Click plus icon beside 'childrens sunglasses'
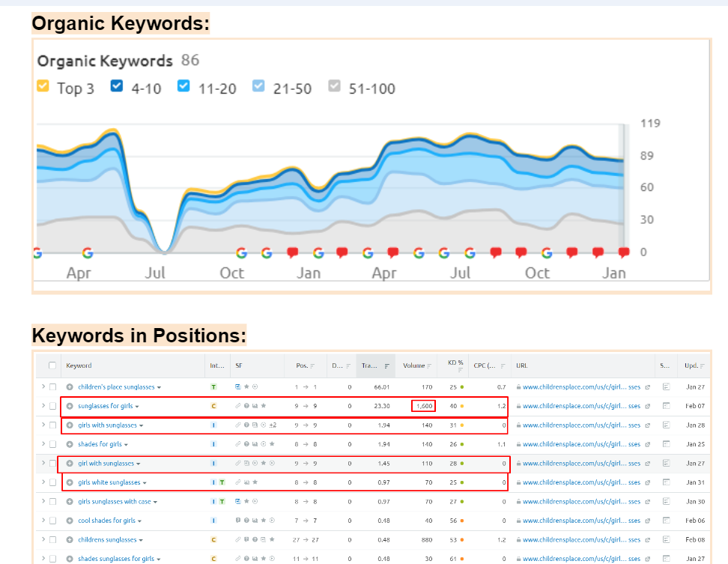The image size is (728, 564). coord(70,540)
